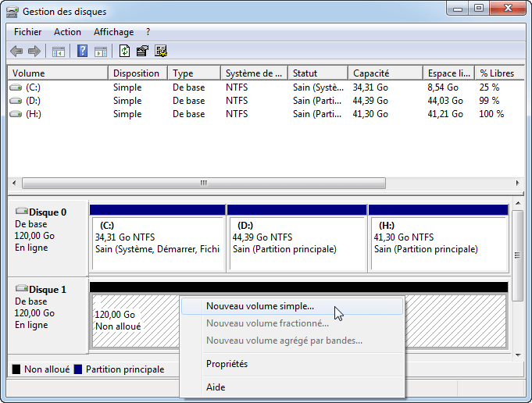
Task: Toggle the console tree toolbar icon
Action: [59, 52]
